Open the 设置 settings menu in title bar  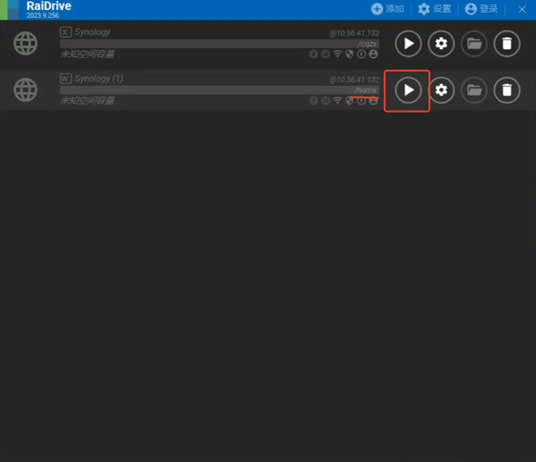434,9
